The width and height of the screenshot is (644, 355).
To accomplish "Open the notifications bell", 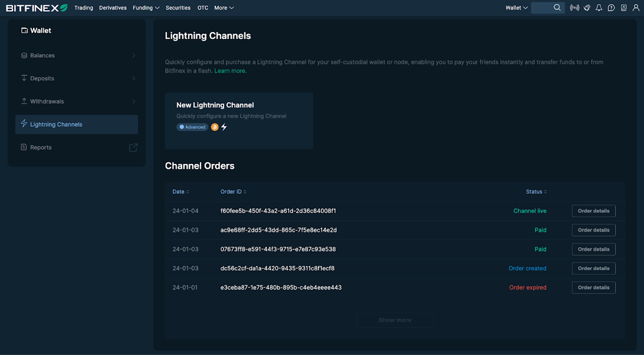I will pyautogui.click(x=599, y=8).
